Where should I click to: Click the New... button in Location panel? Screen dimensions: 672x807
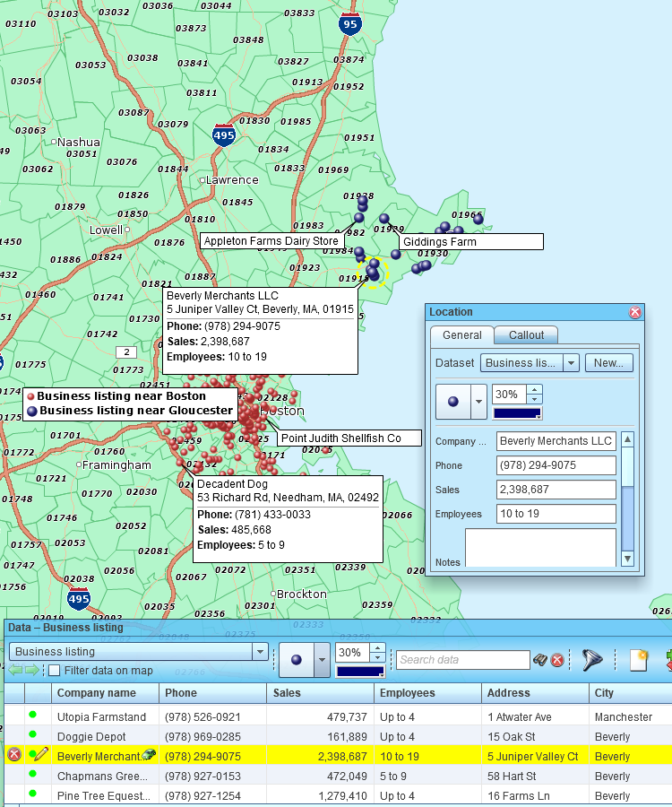[x=609, y=363]
